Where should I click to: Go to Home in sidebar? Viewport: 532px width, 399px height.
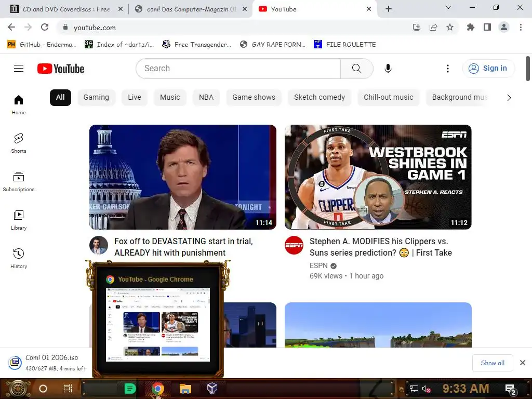pyautogui.click(x=19, y=105)
